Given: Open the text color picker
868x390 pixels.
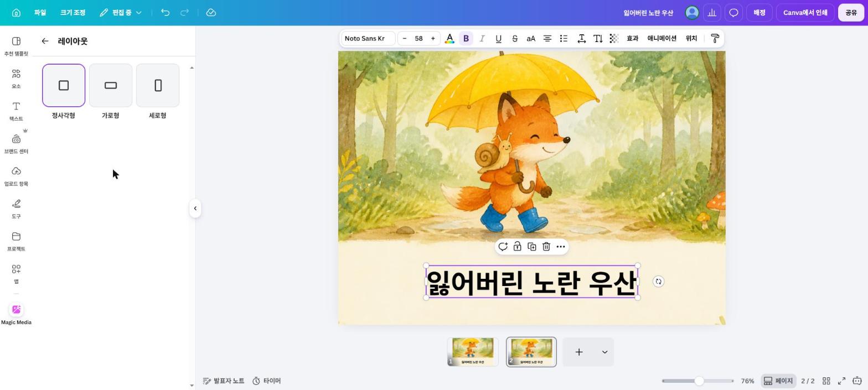Looking at the screenshot, I should [x=449, y=38].
